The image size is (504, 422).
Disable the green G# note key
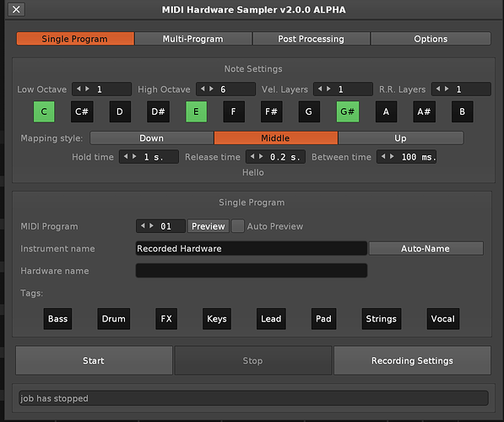coord(348,111)
